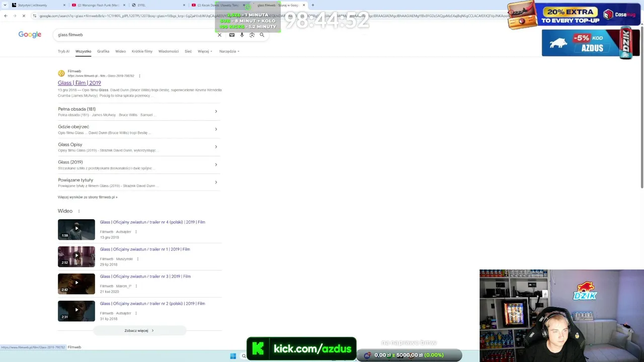Image resolution: width=644 pixels, height=362 pixels.
Task: Open the Sieć results tab
Action: (188, 51)
